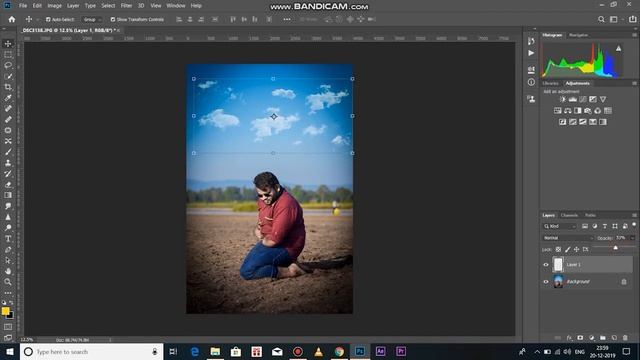Add a Vibrance adjustment triangle icon
Viewport: 640px width, 360px height.
click(603, 99)
